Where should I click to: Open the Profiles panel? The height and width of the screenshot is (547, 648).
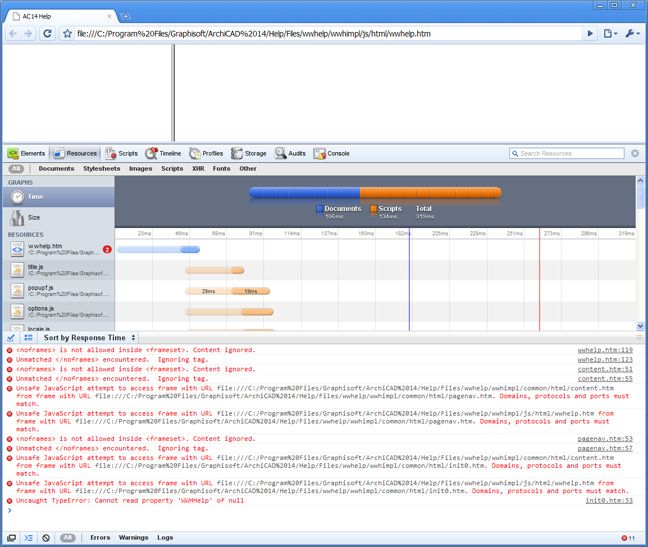pyautogui.click(x=206, y=153)
